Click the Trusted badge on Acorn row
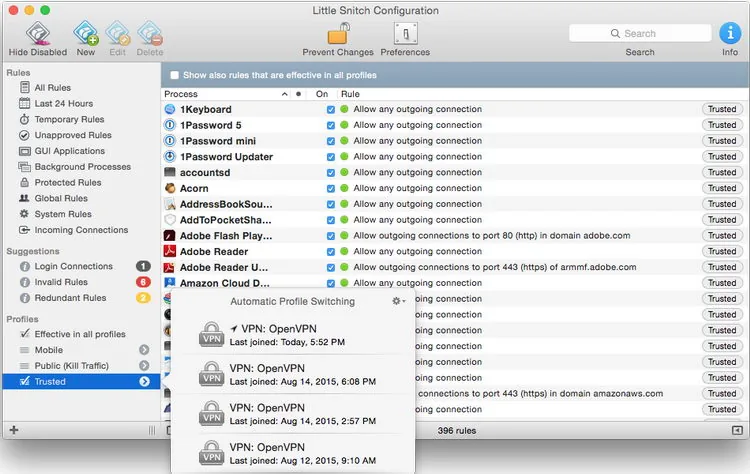The width and height of the screenshot is (750, 474). 722,188
